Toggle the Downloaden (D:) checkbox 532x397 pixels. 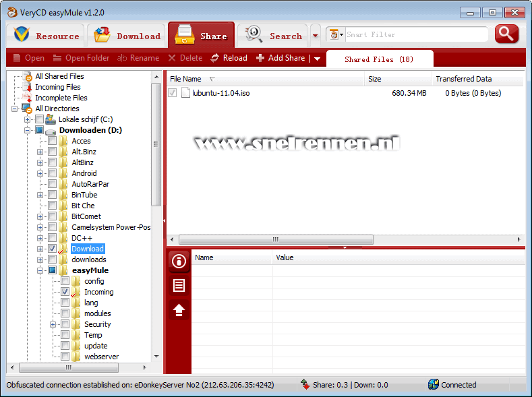pos(39,130)
